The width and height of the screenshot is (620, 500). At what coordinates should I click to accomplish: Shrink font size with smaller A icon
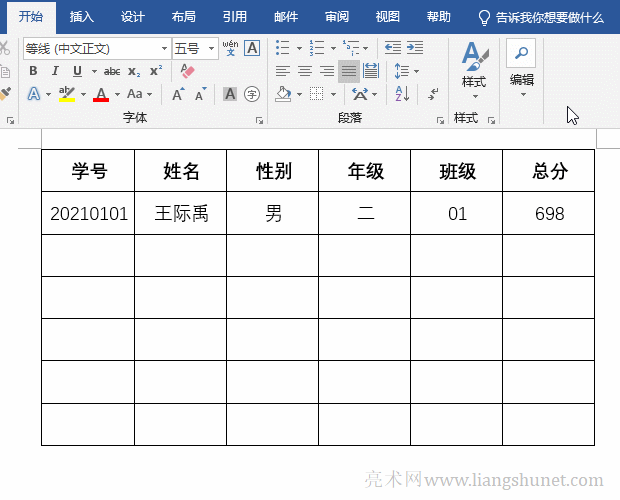201,94
